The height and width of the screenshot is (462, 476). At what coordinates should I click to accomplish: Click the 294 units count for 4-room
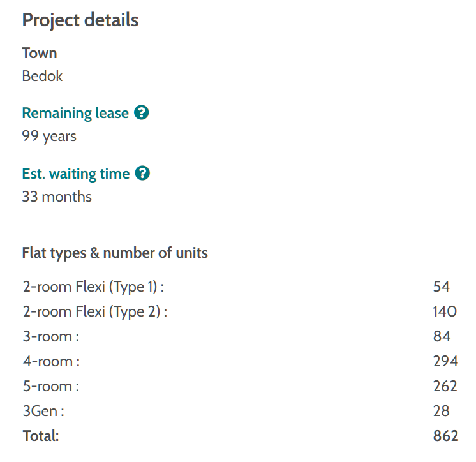[445, 361]
